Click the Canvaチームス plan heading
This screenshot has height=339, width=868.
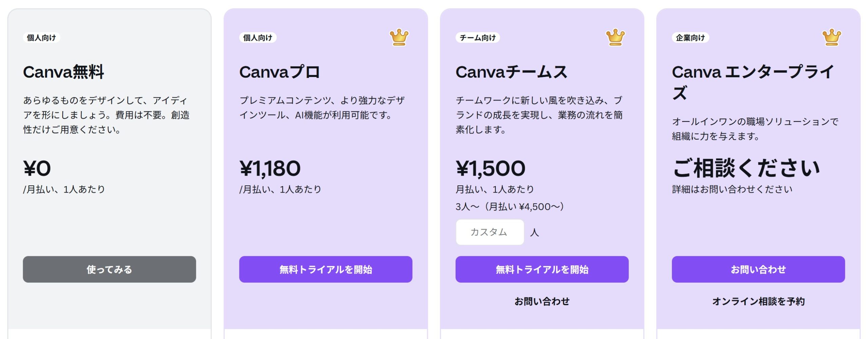pyautogui.click(x=511, y=72)
